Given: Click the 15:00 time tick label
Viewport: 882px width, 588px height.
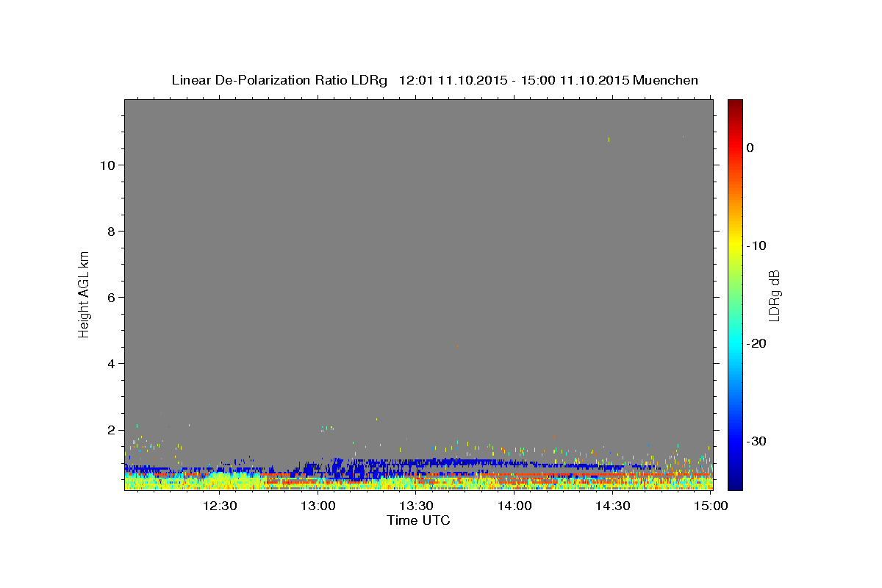Looking at the screenshot, I should tap(711, 506).
